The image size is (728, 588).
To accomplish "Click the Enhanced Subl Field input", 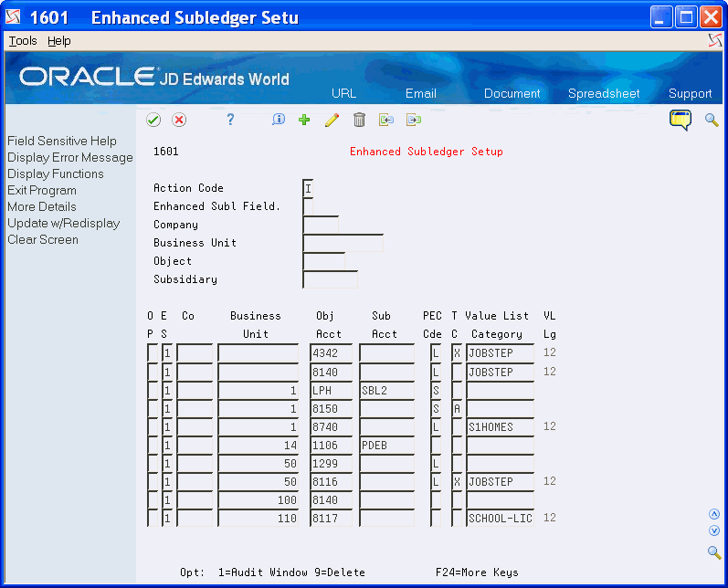I will tap(308, 206).
